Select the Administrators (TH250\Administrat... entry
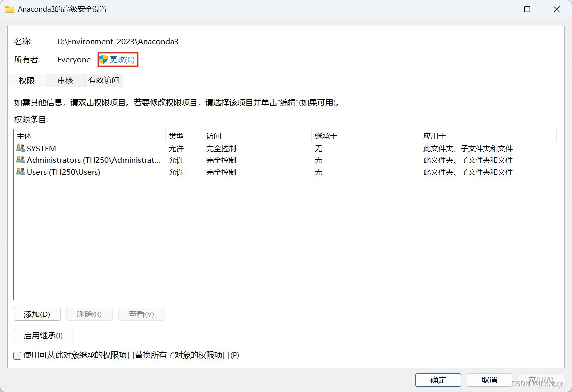 point(286,160)
